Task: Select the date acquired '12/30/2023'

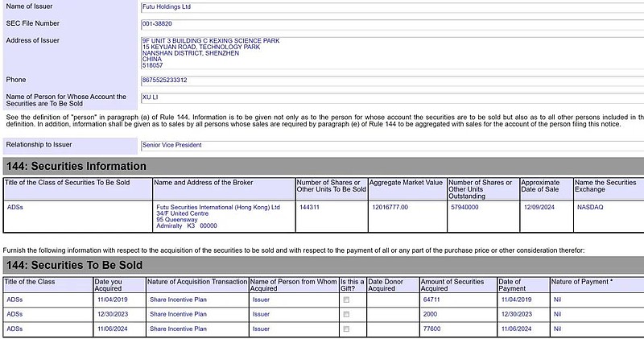Action: coord(113,314)
